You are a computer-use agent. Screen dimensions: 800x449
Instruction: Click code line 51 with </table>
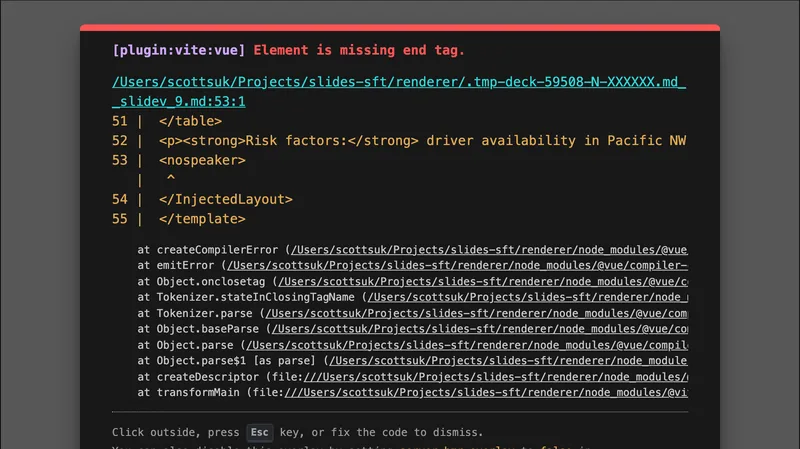(190, 121)
